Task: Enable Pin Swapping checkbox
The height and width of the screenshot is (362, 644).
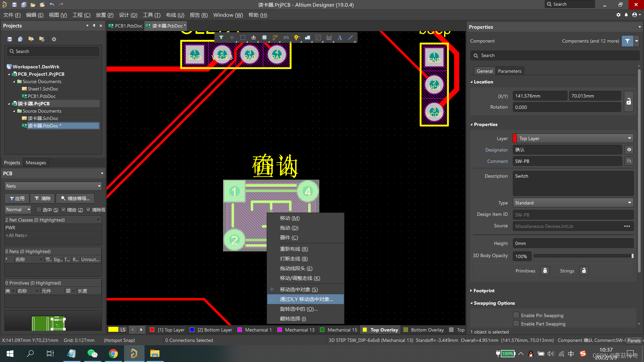Action: [516, 315]
